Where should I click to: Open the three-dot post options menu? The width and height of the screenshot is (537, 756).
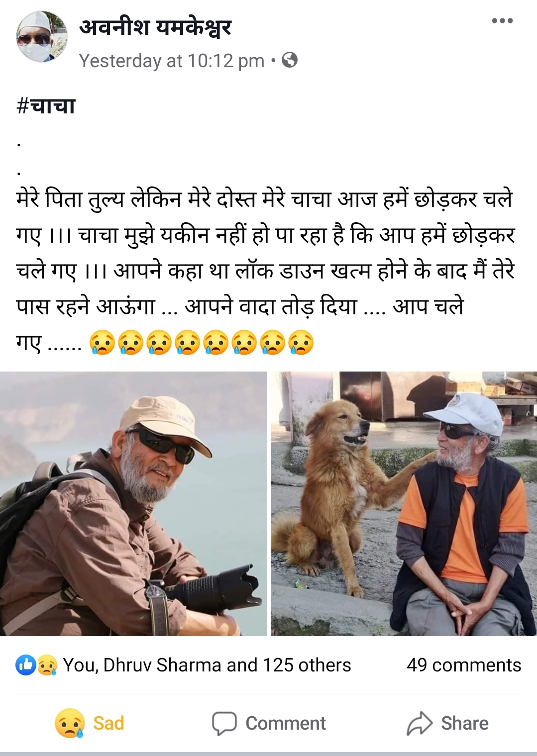(x=502, y=21)
